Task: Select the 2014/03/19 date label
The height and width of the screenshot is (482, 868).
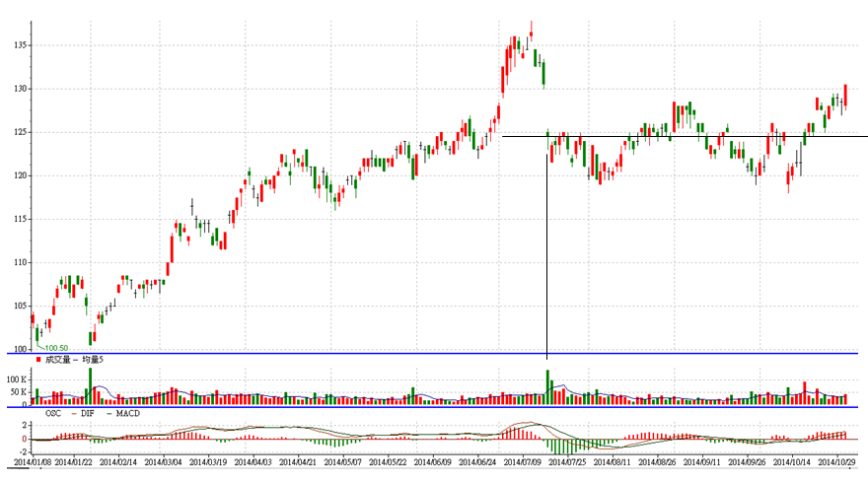Action: coord(208,462)
